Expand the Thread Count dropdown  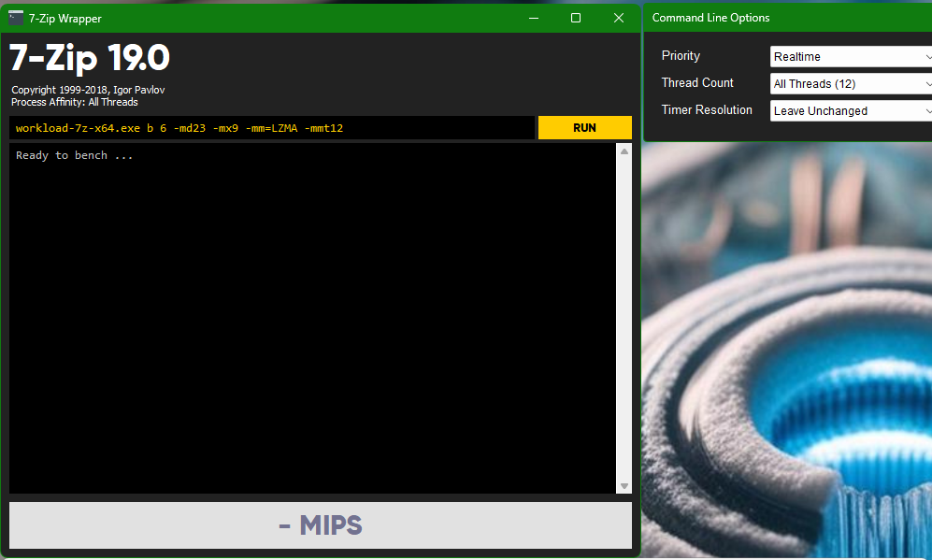[851, 84]
